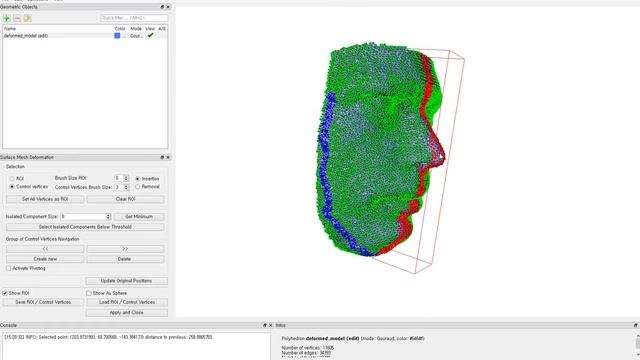Click the Control Vertices Brush Size value field

pos(118,187)
